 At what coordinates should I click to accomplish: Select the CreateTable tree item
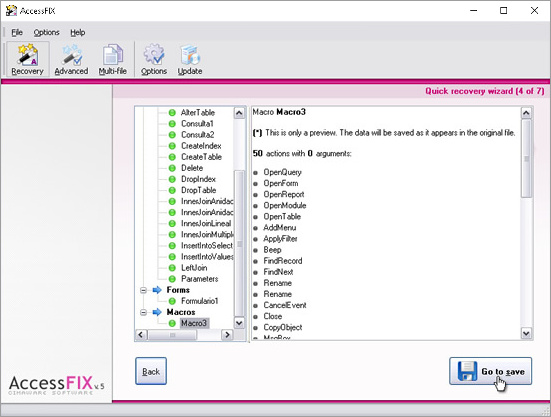(x=201, y=157)
